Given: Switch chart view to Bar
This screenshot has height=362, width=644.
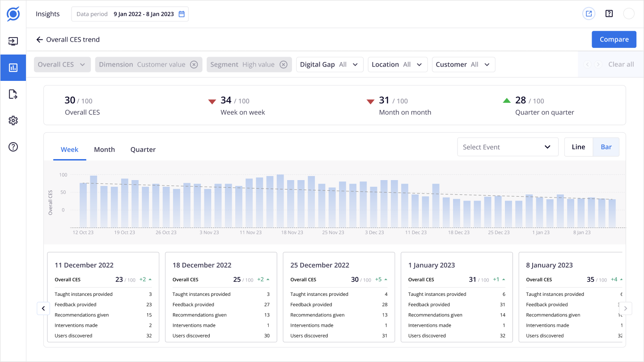Looking at the screenshot, I should [606, 147].
